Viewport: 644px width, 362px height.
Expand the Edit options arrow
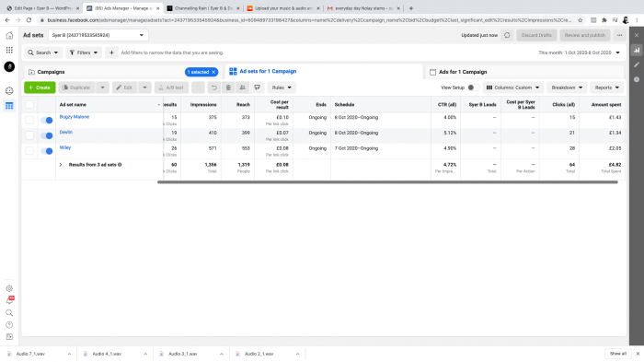click(x=144, y=88)
